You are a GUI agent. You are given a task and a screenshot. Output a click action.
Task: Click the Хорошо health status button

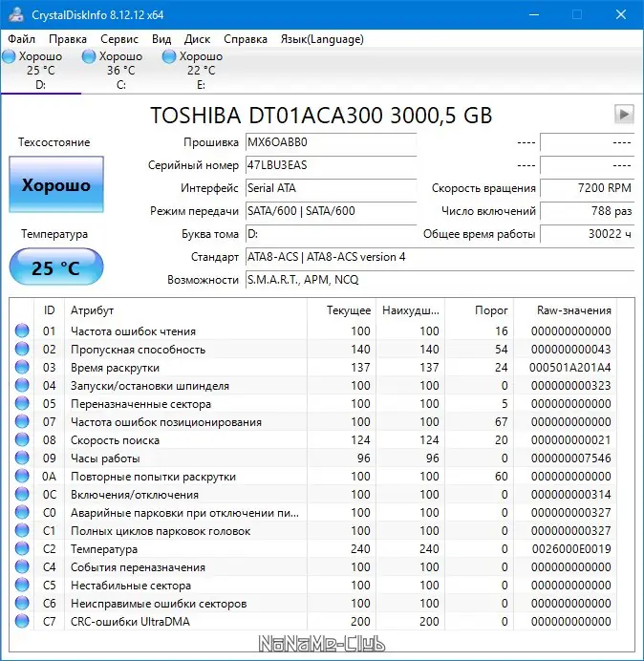pyautogui.click(x=56, y=184)
